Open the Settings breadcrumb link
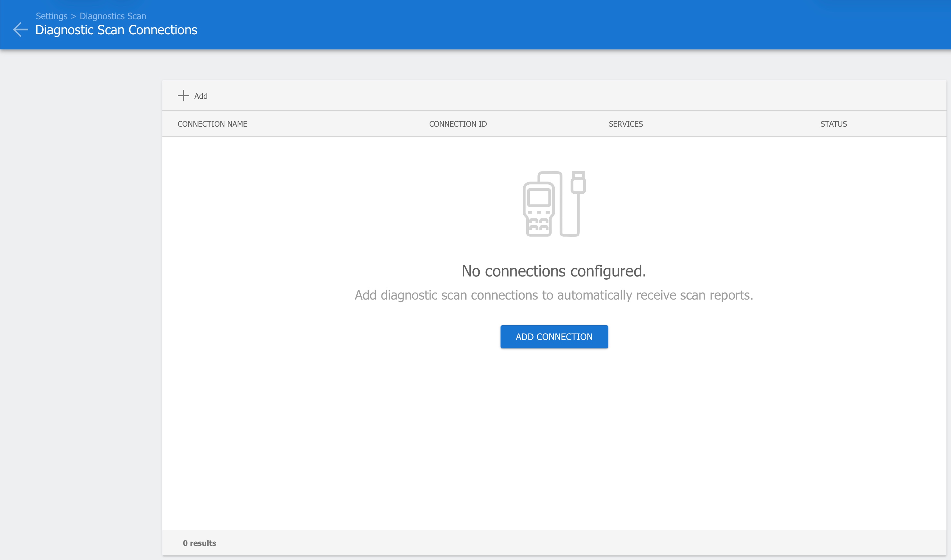 (x=52, y=16)
